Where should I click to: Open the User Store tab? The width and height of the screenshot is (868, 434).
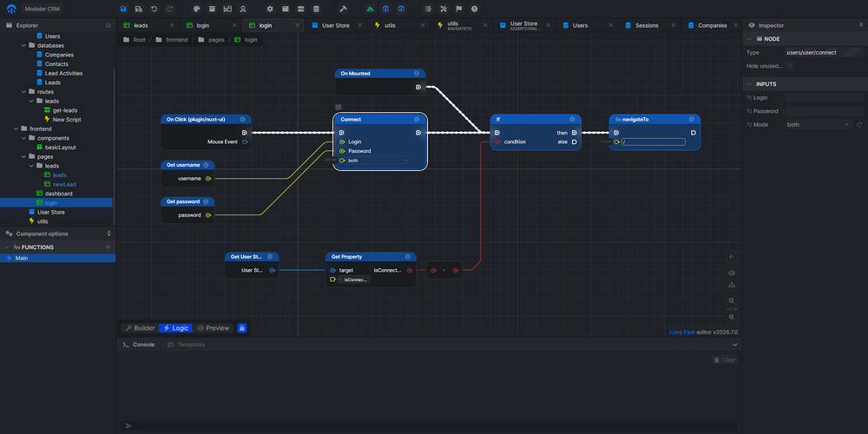pyautogui.click(x=335, y=25)
